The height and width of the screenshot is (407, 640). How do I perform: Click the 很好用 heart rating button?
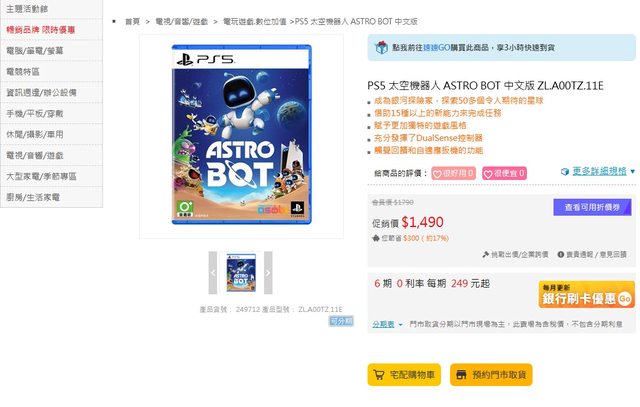(x=453, y=173)
